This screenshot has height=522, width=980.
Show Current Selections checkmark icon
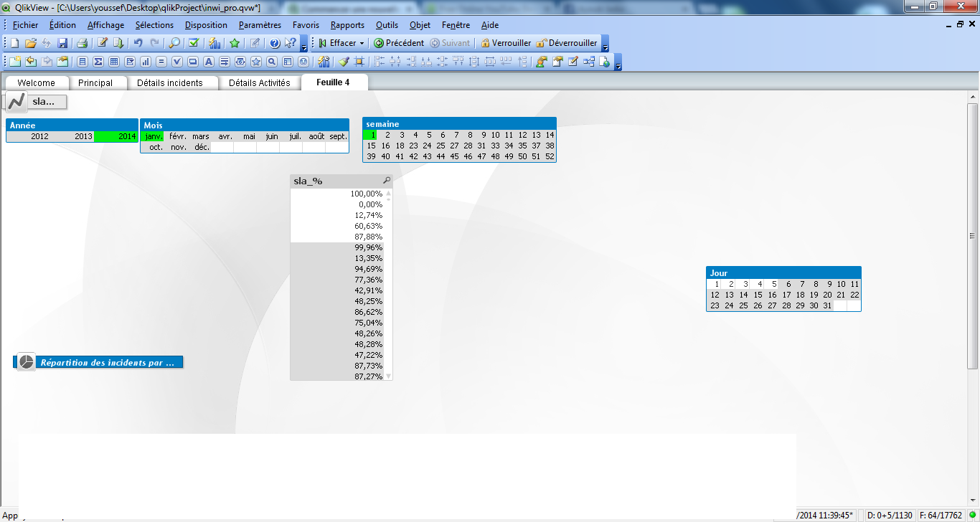point(194,43)
